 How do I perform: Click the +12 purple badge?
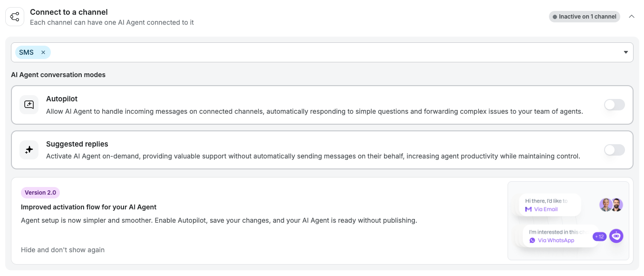tap(599, 237)
